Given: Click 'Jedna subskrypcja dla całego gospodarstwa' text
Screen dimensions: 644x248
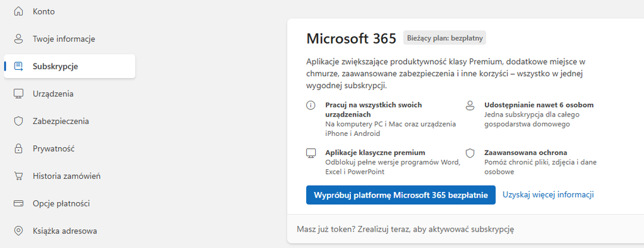Looking at the screenshot, I should coord(532,119).
